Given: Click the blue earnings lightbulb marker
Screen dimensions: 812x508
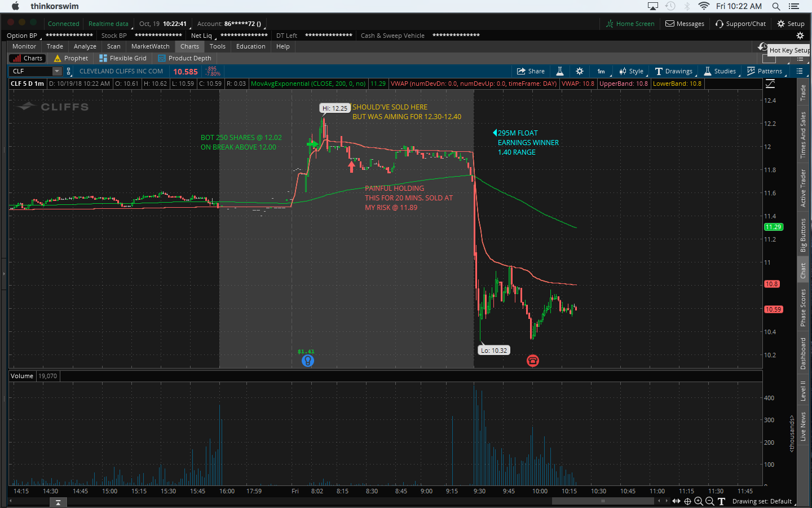Looking at the screenshot, I should click(307, 361).
